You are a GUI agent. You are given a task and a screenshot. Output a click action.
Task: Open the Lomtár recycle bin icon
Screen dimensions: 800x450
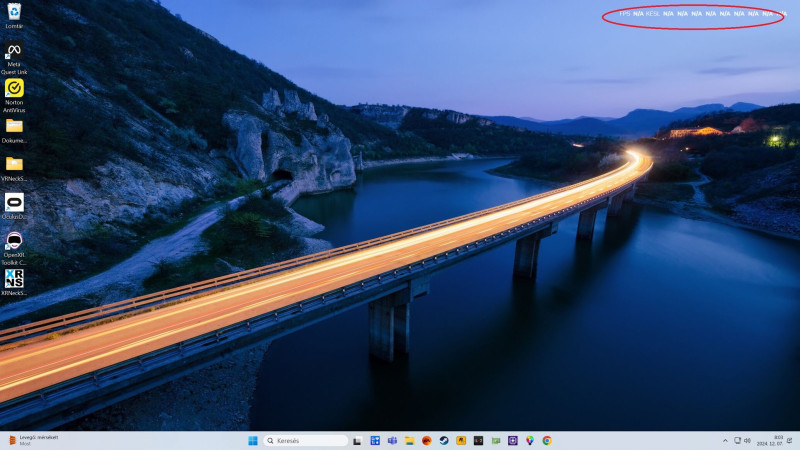tap(14, 16)
